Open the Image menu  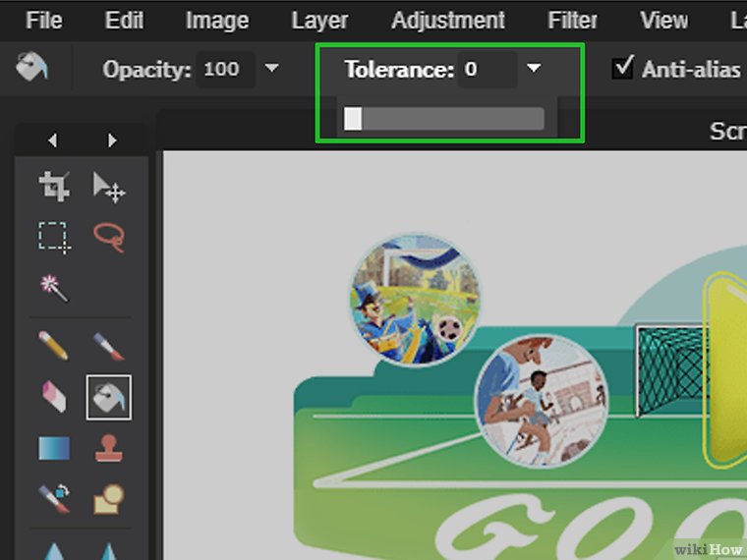[216, 20]
